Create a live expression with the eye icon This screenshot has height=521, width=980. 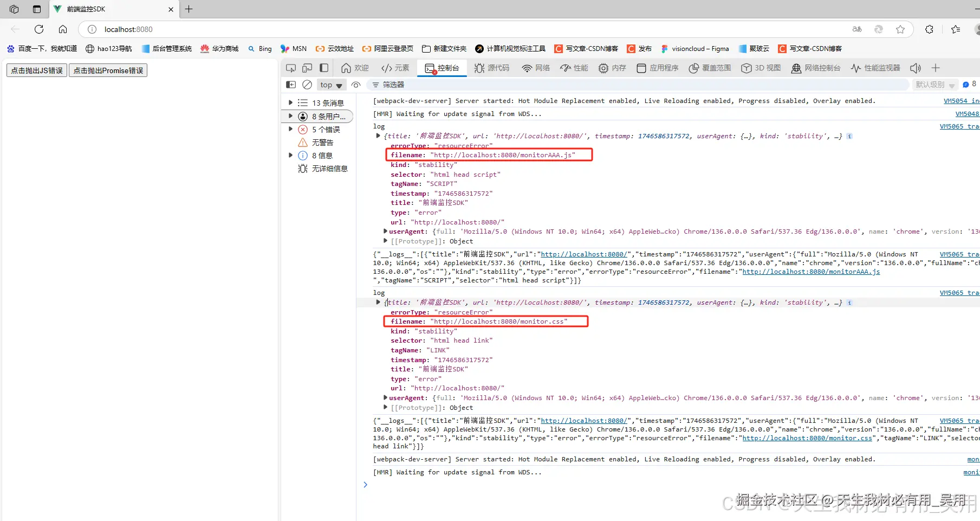coord(356,85)
